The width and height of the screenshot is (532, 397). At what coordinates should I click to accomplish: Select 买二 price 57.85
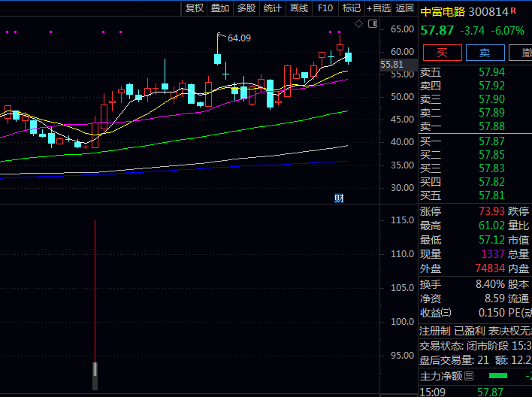click(x=491, y=155)
